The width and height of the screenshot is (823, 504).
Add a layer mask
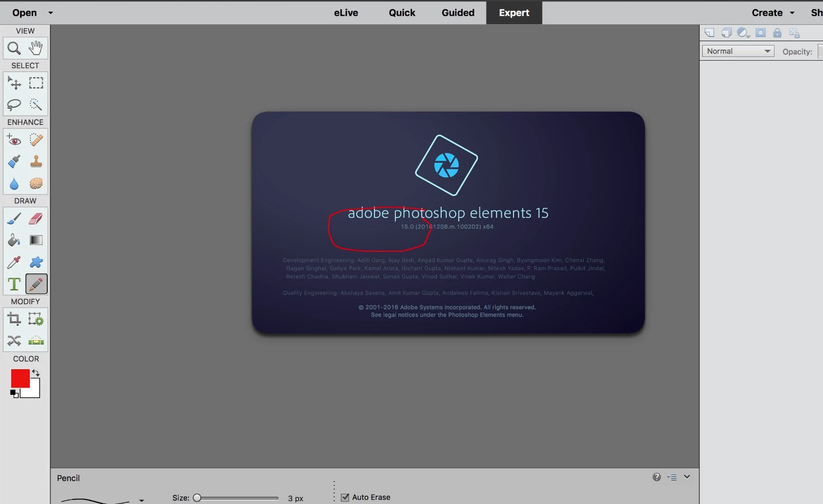[760, 33]
